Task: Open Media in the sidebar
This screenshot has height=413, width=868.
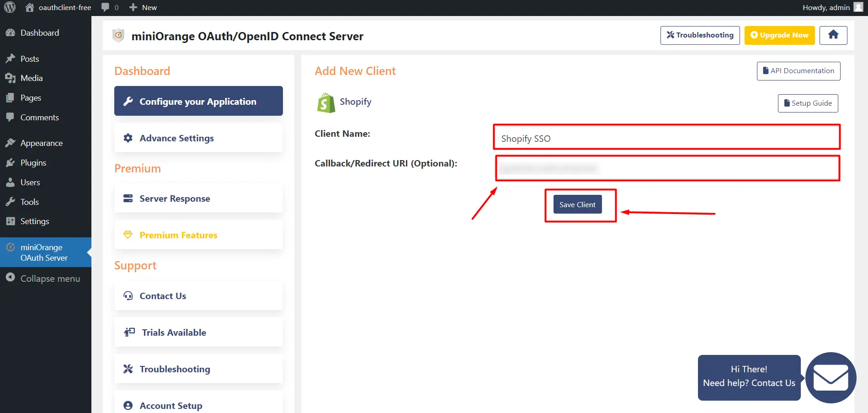Action: tap(46, 78)
